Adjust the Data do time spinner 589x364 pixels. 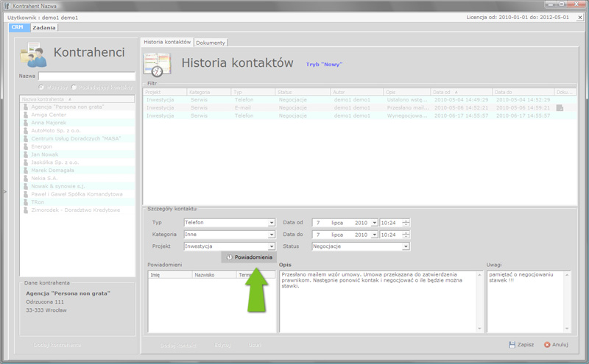pyautogui.click(x=406, y=235)
